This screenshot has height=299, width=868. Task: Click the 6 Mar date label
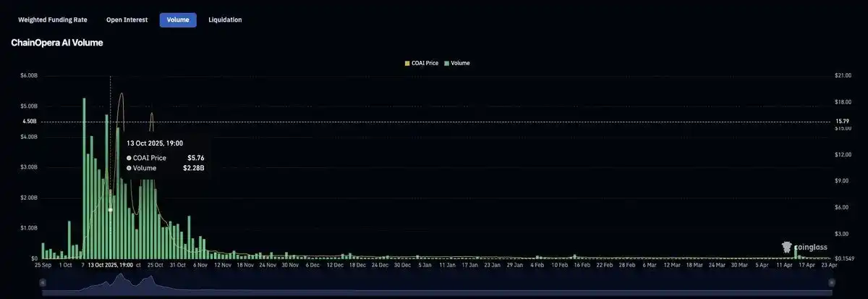tap(650, 265)
